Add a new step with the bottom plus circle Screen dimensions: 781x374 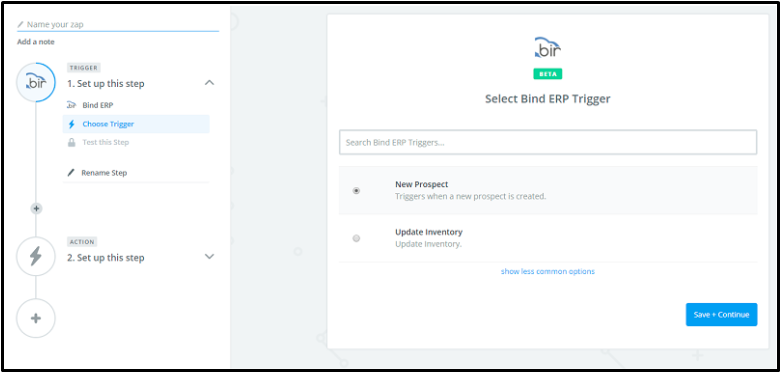point(36,319)
